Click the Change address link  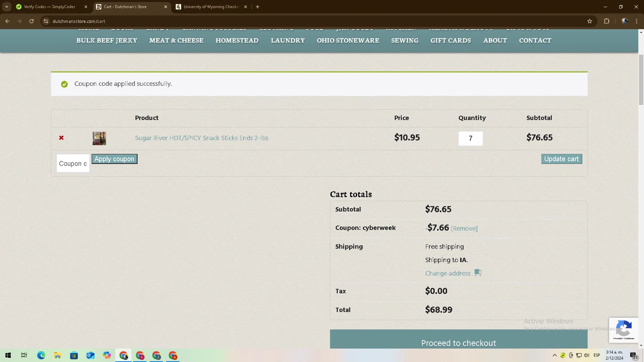[448, 273]
